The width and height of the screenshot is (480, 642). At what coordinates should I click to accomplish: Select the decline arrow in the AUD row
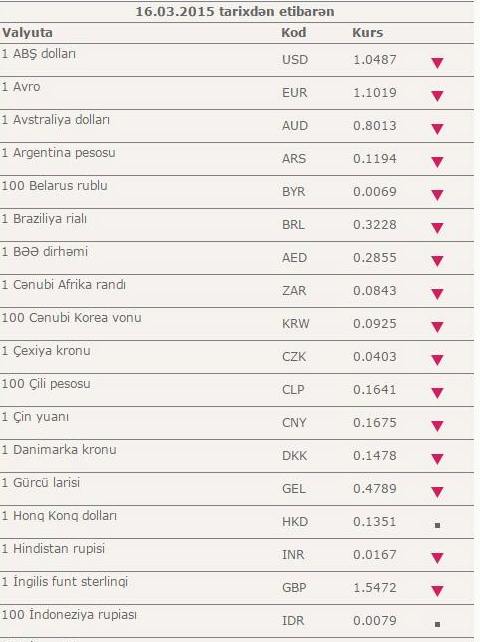click(x=437, y=129)
